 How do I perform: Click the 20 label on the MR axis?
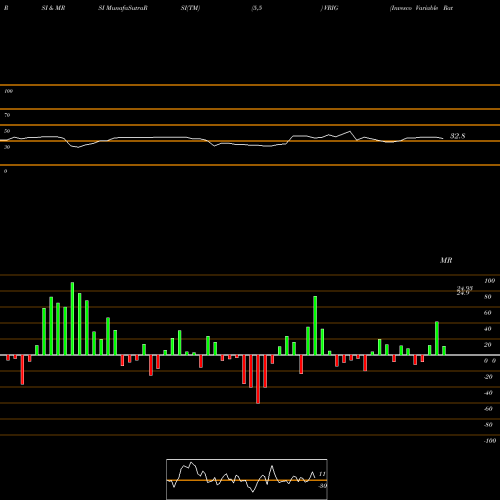coord(488,345)
